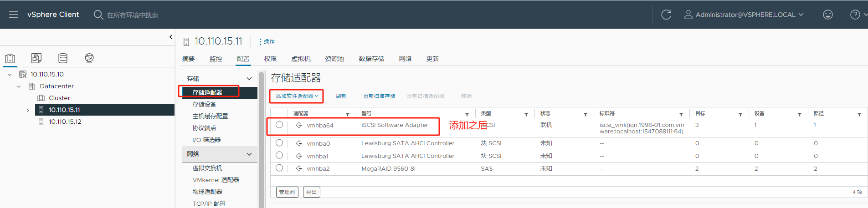Click the iSCSI Software Adapter cell
This screenshot has width=868, height=208.
pos(395,125)
